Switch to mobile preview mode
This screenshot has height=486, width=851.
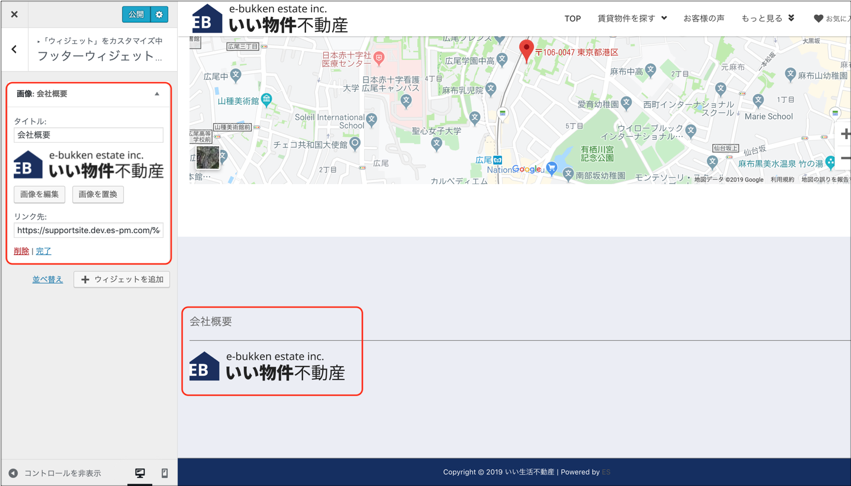point(165,473)
